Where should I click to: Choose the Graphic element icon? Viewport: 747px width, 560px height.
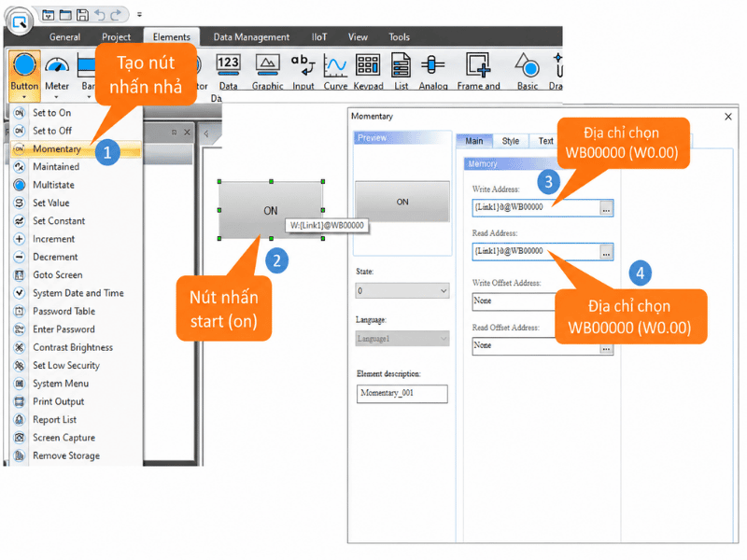[267, 73]
